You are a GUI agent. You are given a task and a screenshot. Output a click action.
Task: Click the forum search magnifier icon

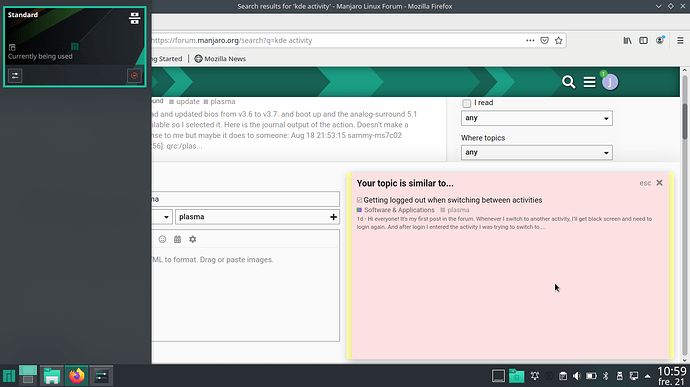(568, 82)
